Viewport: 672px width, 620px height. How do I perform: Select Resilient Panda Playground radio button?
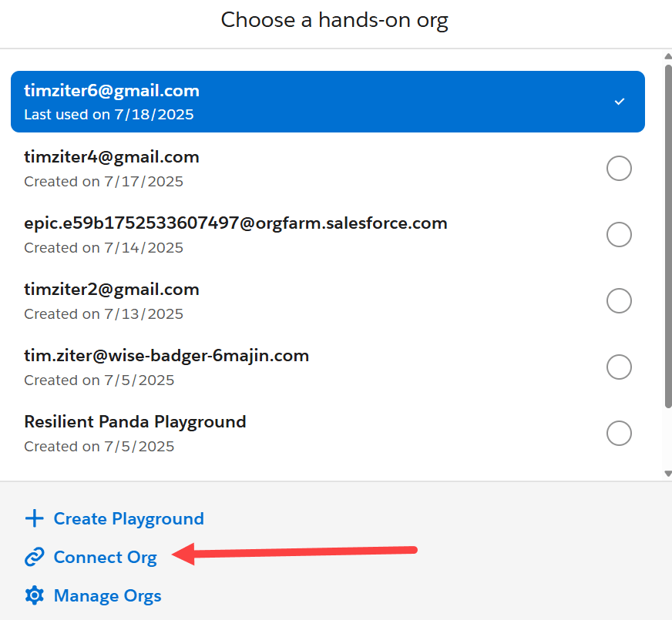(x=620, y=433)
